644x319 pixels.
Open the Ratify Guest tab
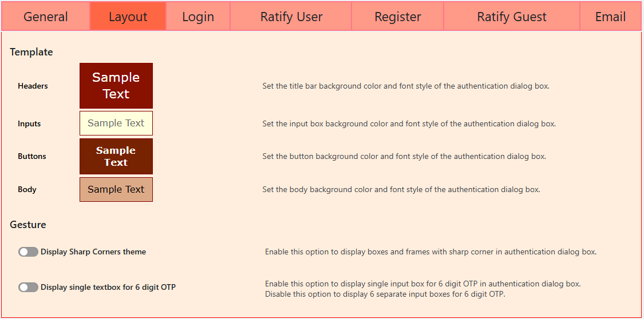point(512,17)
